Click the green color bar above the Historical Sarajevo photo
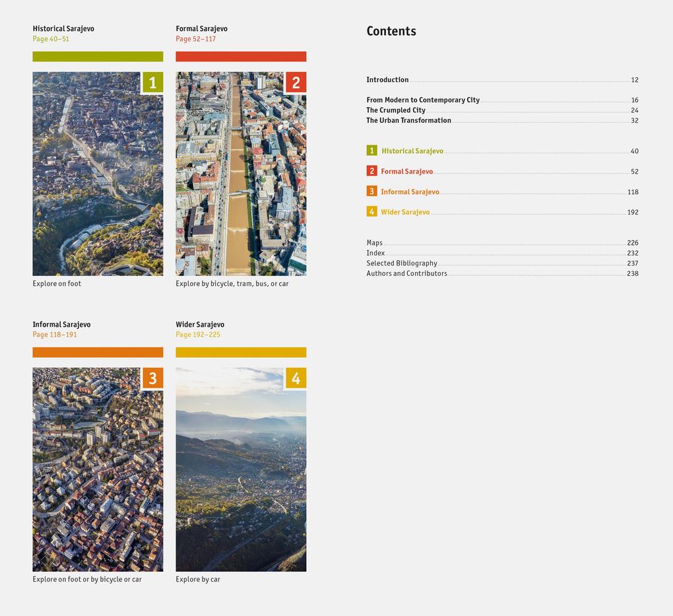The height and width of the screenshot is (616, 673). click(x=98, y=57)
